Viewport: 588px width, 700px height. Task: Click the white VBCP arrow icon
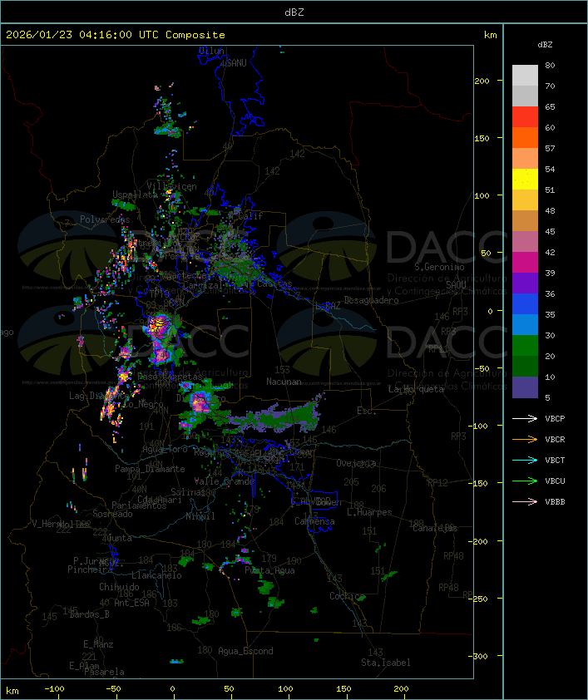(525, 418)
